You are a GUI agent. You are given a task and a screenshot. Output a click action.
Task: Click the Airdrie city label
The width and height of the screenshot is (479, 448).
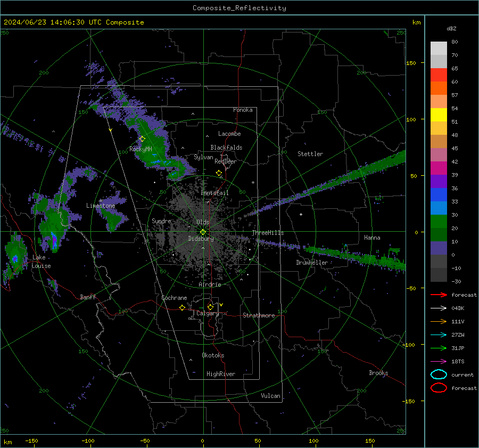pos(210,284)
